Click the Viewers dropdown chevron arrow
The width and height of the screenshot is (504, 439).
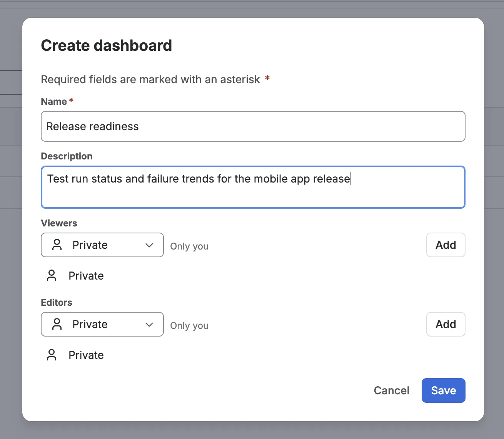149,245
